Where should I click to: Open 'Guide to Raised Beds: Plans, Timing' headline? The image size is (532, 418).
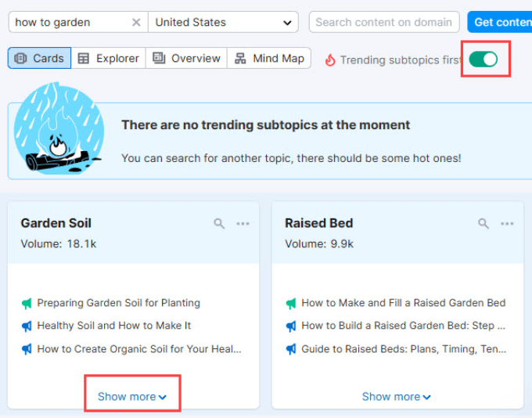[x=404, y=349]
